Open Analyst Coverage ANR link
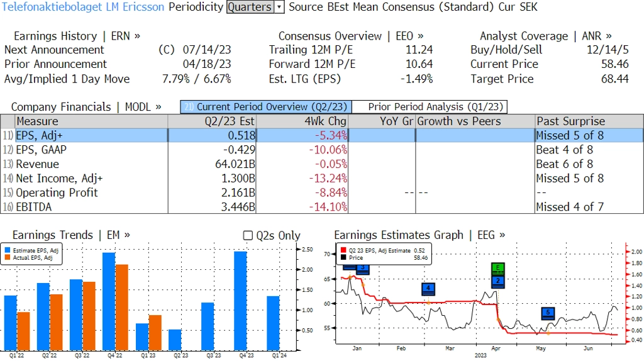The height and width of the screenshot is (361, 644). point(546,36)
